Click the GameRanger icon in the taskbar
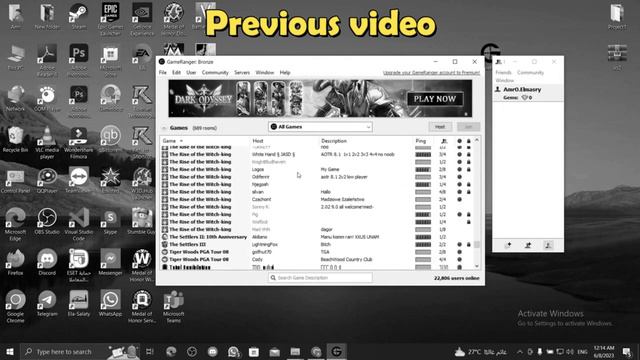This screenshot has width=640, height=360. click(336, 351)
